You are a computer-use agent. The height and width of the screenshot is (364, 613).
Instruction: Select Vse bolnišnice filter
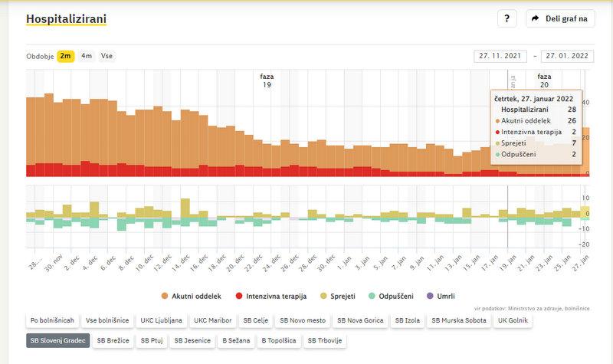click(107, 320)
